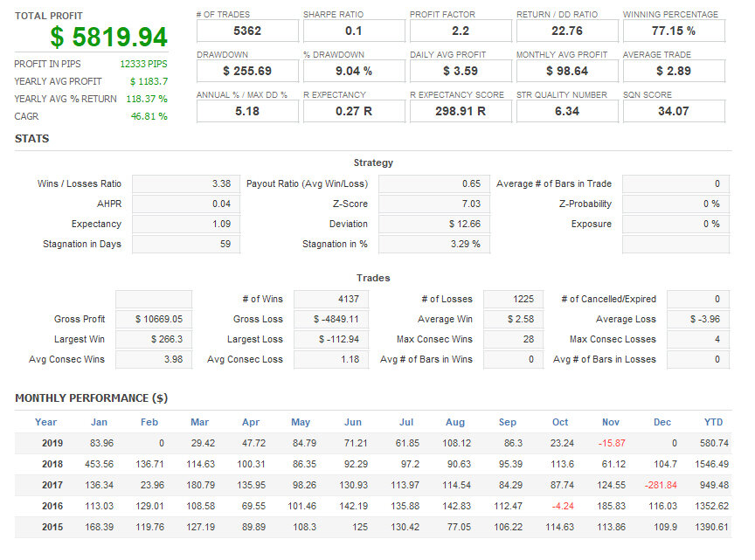Select Average Win field $ 2.58
Image resolution: width=755 pixels, height=560 pixels.
pos(513,319)
